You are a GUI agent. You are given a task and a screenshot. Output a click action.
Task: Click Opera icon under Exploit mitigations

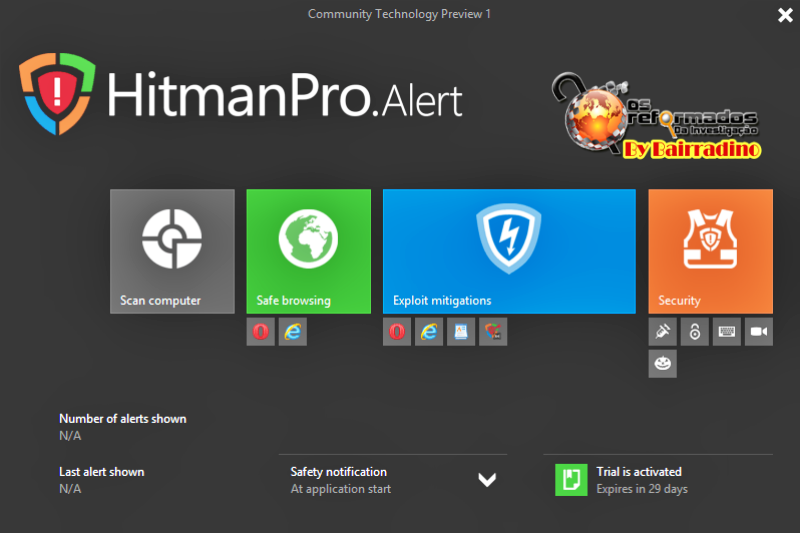397,332
